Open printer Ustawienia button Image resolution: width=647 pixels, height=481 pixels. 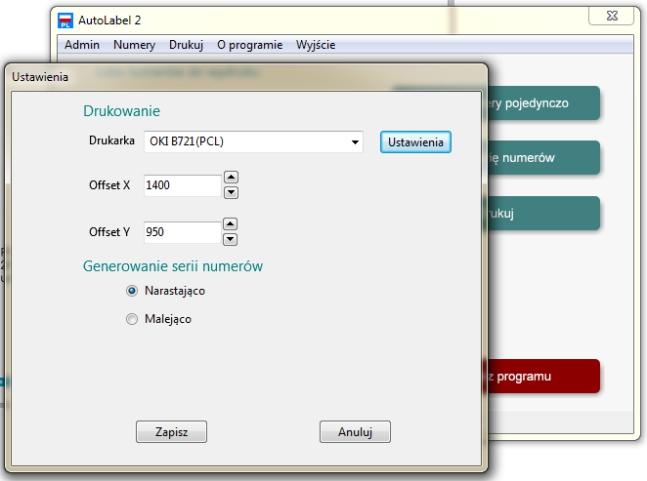pos(416,142)
